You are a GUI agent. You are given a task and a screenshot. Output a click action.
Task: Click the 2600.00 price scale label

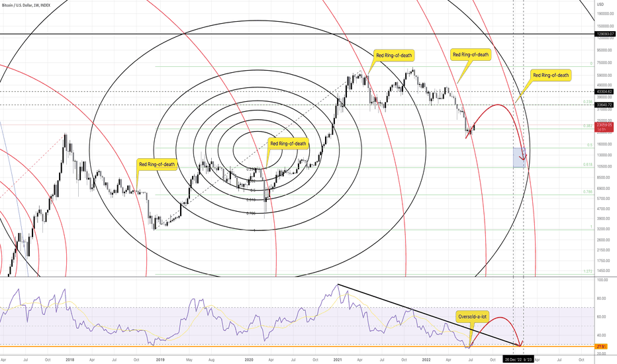click(605, 240)
